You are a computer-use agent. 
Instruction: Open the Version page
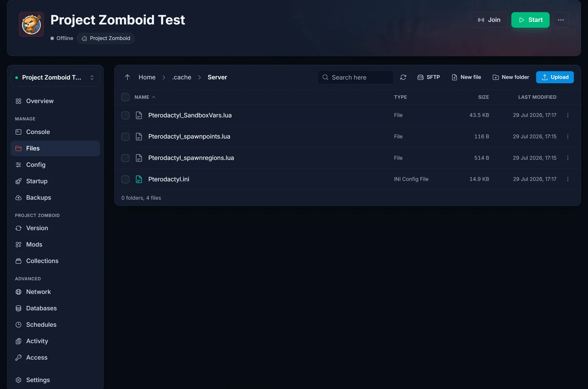[x=55, y=228]
